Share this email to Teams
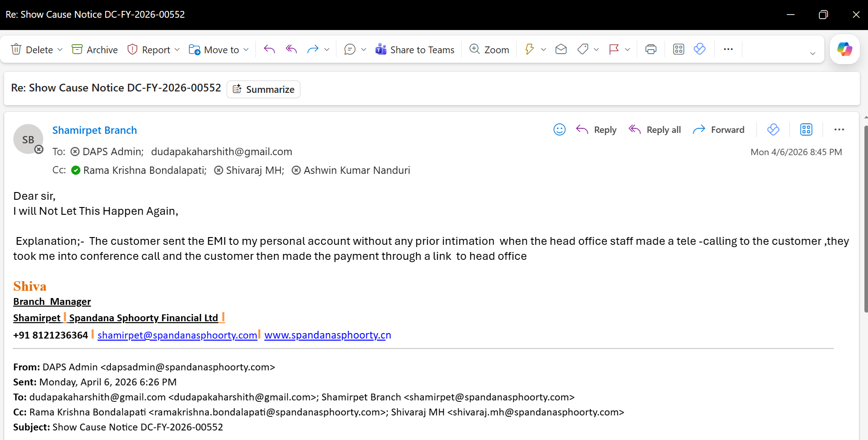 coord(415,50)
